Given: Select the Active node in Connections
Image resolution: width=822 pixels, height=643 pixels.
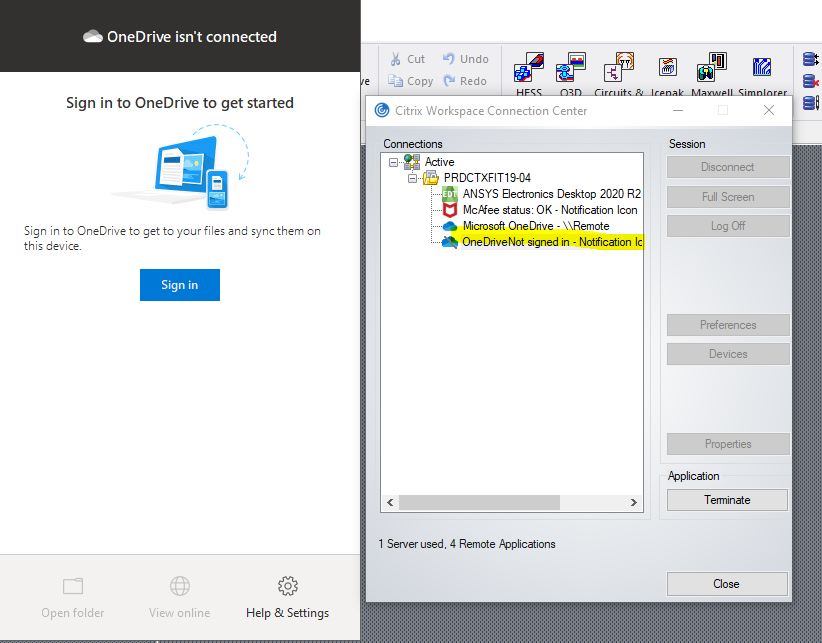Looking at the screenshot, I should (439, 162).
